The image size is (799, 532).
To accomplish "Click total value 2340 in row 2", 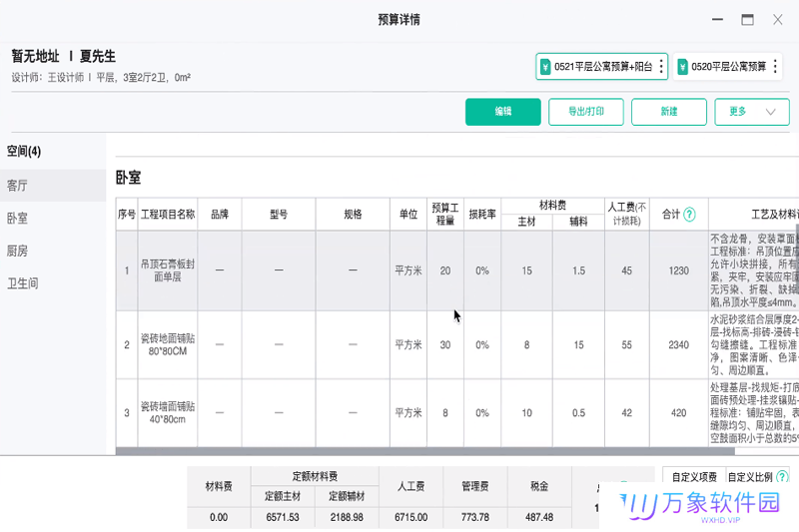I will [679, 345].
